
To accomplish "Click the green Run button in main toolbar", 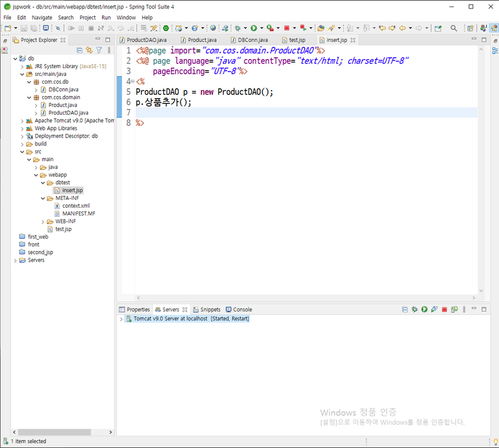I will 253,29.
